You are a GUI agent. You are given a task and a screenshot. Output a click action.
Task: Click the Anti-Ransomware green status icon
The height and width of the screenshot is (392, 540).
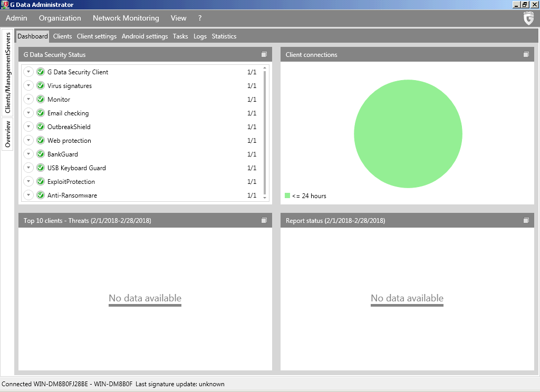pyautogui.click(x=41, y=195)
